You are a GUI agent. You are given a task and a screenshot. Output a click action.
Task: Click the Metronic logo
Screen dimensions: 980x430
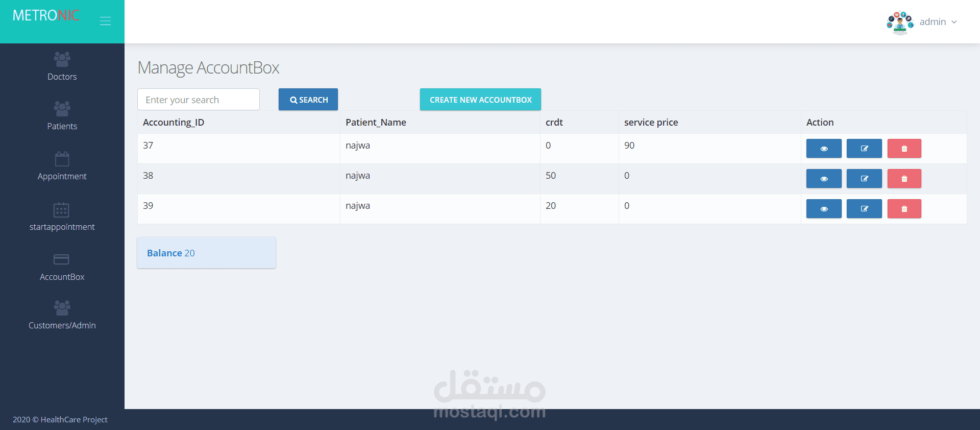coord(46,15)
